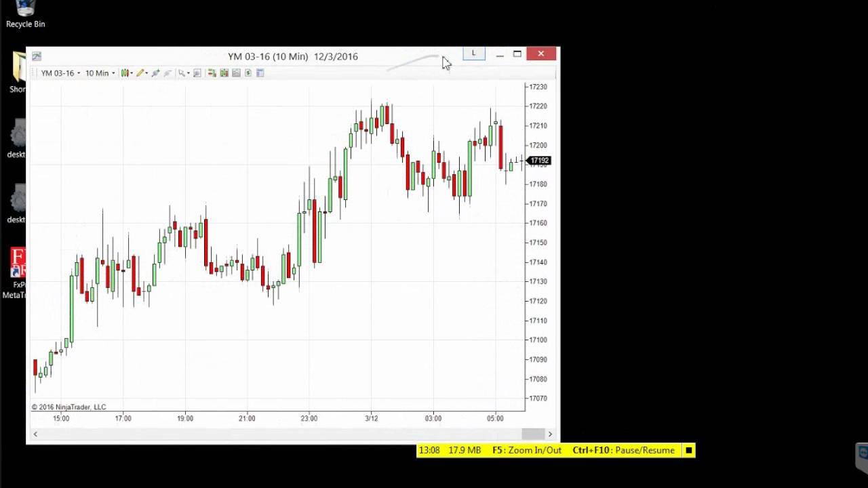Select the upper deskt... gear file icon

click(18, 138)
